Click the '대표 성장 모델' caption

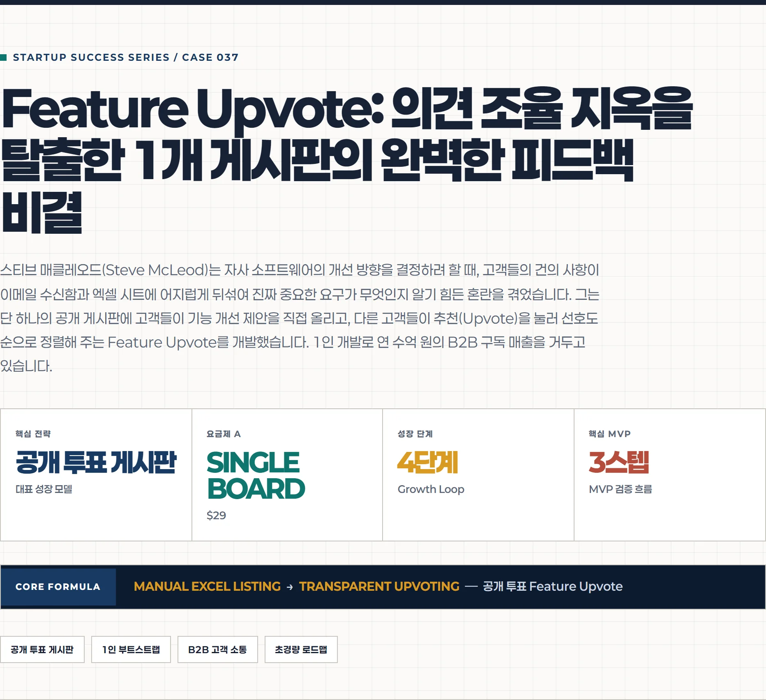tap(44, 489)
